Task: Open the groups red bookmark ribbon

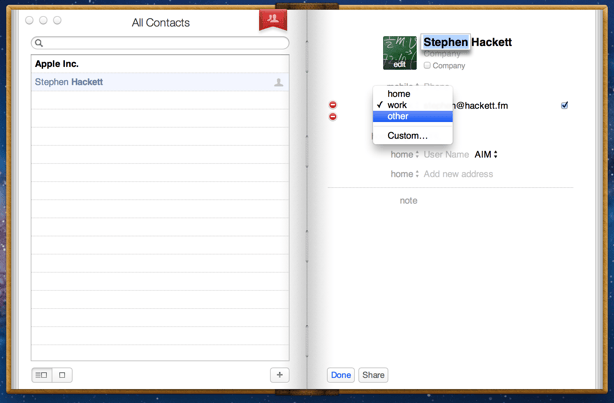Action: 273,19
